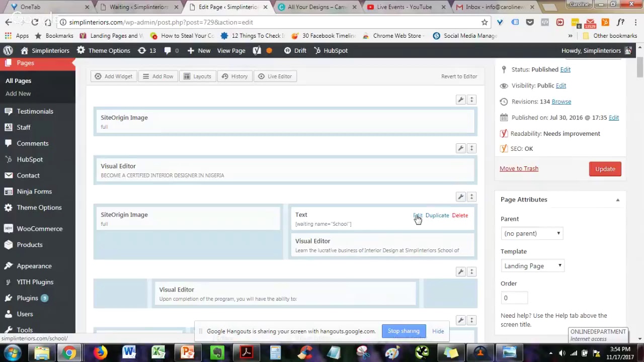Bookmark this page with star icon
Viewport: 644px width, 362px height.
pos(485,22)
